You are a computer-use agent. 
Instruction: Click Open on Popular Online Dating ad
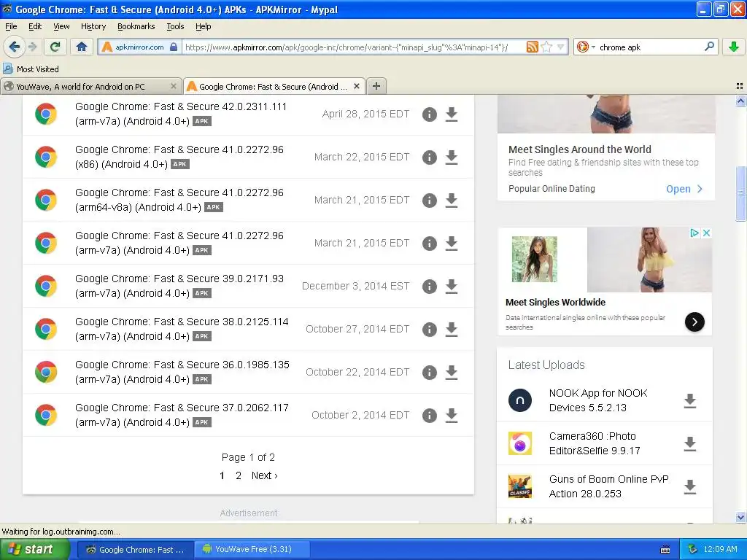tap(684, 189)
